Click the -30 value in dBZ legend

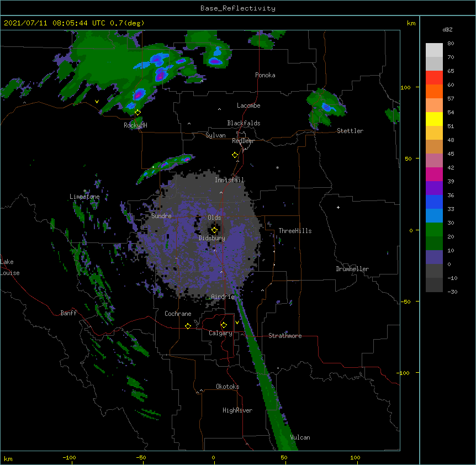[x=452, y=292]
